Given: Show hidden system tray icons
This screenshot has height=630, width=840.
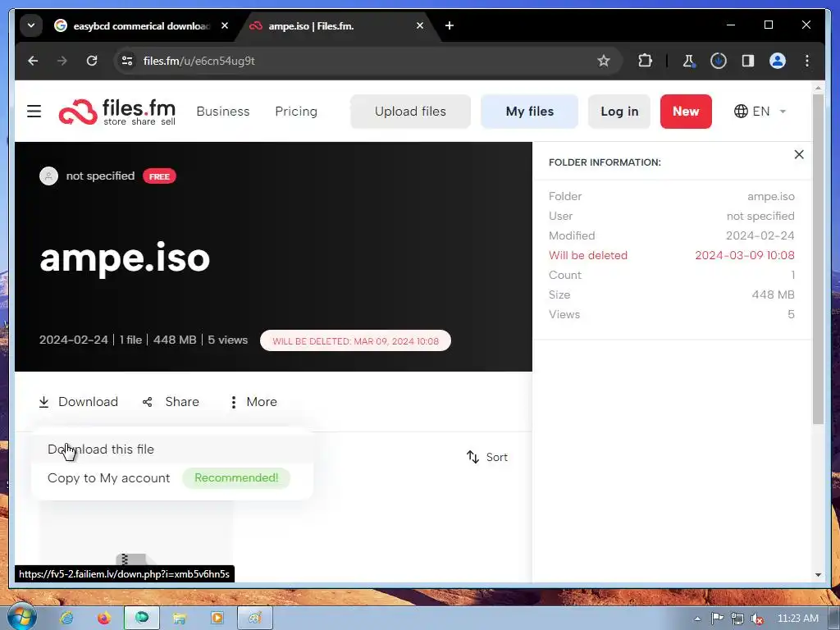Looking at the screenshot, I should coord(697,619).
